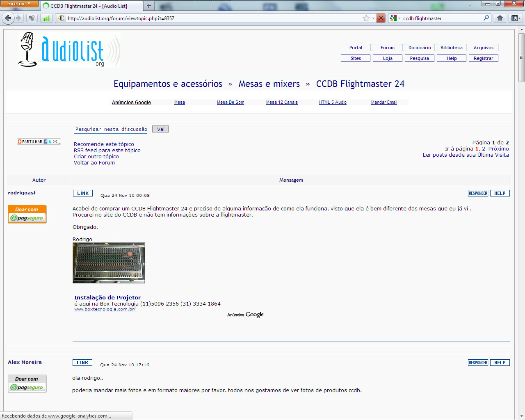
Task: Bookmark this page with the star icon
Action: [366, 18]
